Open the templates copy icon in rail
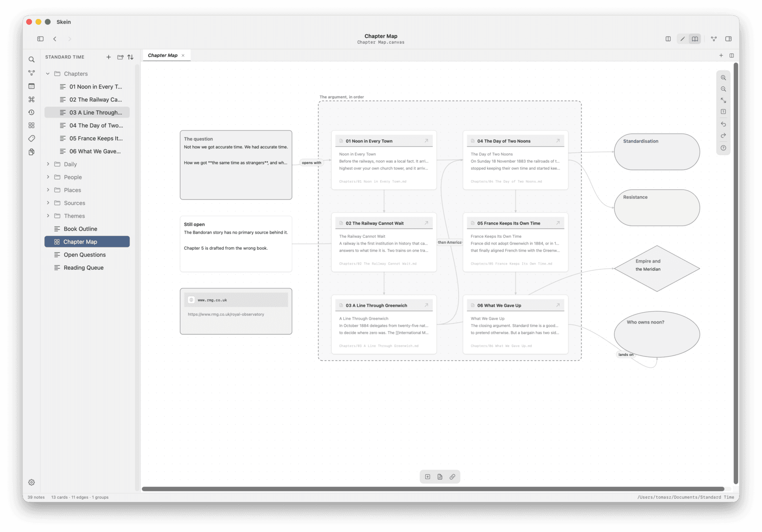Viewport: 762px width, 532px height. click(x=31, y=152)
